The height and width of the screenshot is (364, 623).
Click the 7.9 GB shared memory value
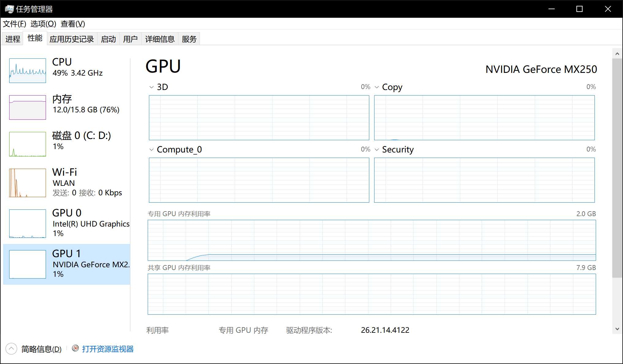point(586,268)
